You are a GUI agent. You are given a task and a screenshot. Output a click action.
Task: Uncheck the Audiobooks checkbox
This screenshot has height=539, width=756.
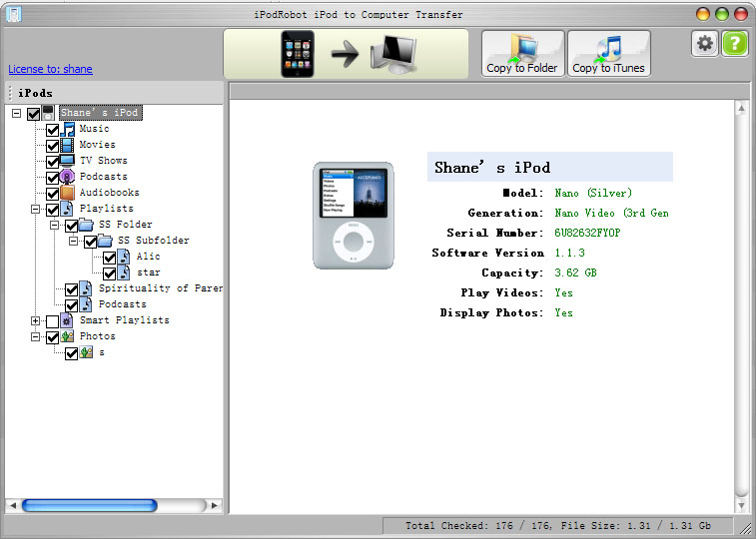(53, 194)
